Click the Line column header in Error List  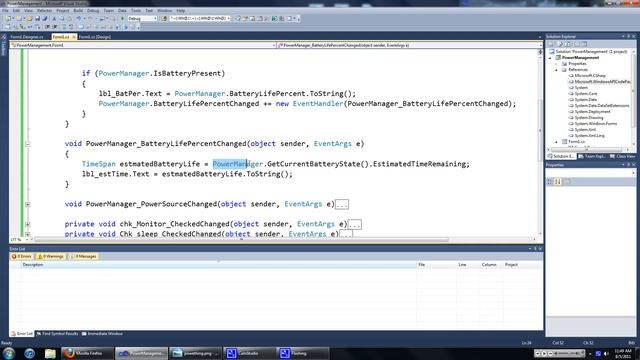coord(468,265)
